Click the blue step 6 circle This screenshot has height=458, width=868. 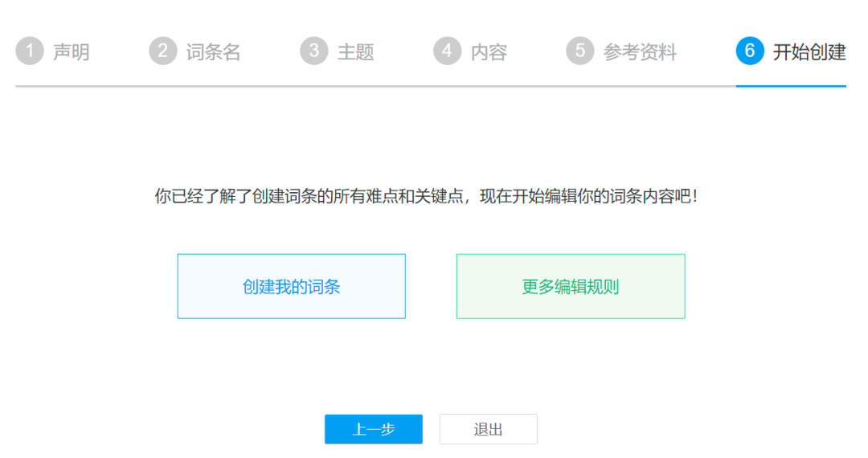coord(749,51)
